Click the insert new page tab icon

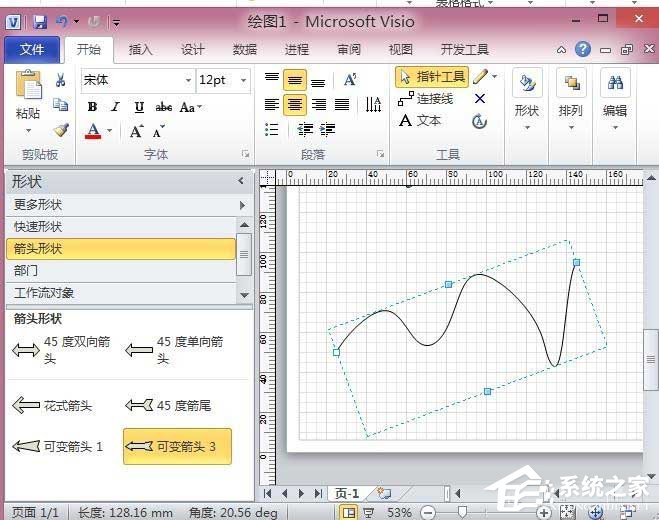click(384, 493)
